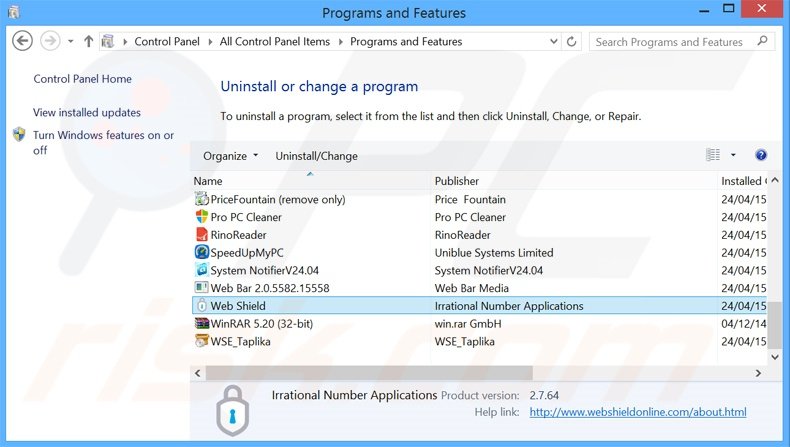The height and width of the screenshot is (447, 790).
Task: Open the webshieldonline.com help link
Action: click(638, 412)
